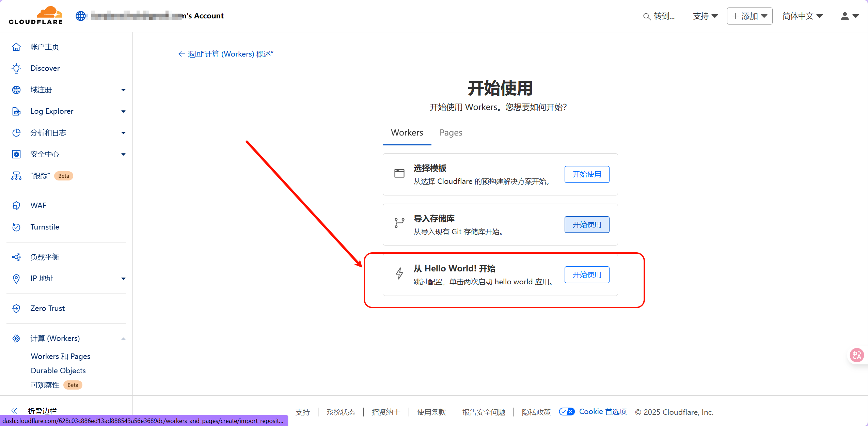Screen dimensions: 868x426
Task: Go back to 计算 (Workers) 概述
Action: pos(226,54)
